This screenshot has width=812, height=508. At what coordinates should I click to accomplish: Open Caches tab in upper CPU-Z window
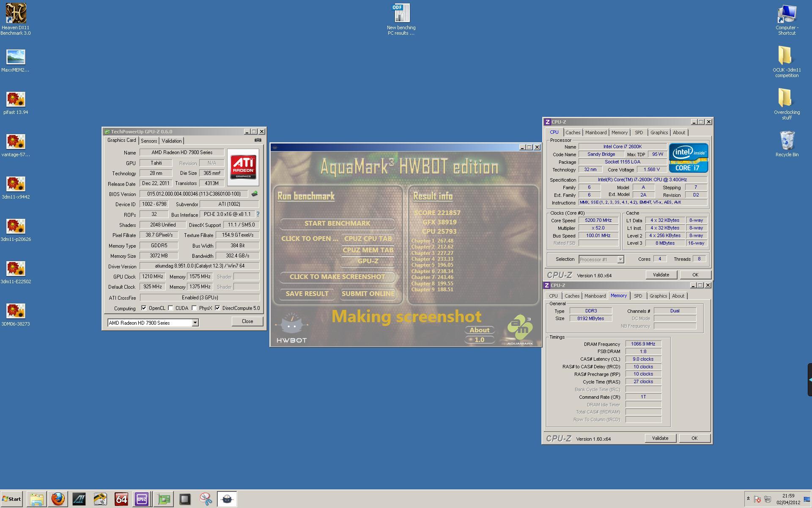click(573, 133)
